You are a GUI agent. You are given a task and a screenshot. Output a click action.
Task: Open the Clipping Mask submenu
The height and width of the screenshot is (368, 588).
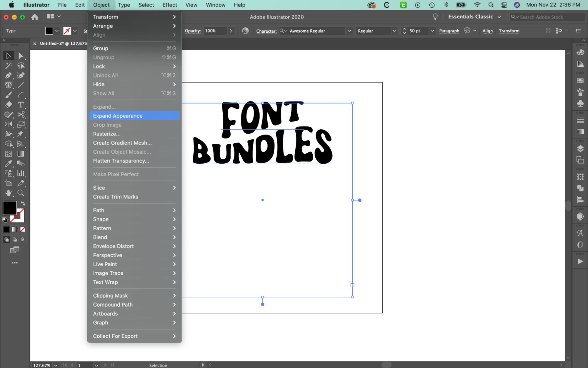tap(134, 296)
